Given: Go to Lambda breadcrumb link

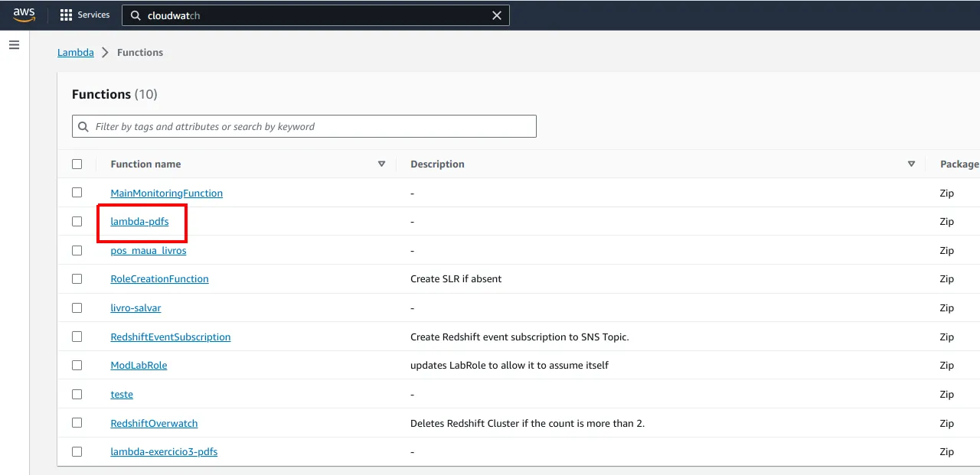Looking at the screenshot, I should [76, 53].
